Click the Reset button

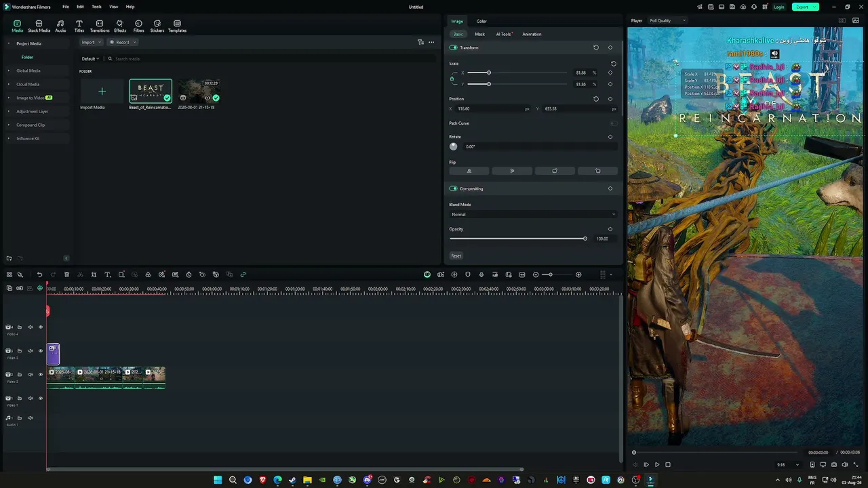[456, 256]
